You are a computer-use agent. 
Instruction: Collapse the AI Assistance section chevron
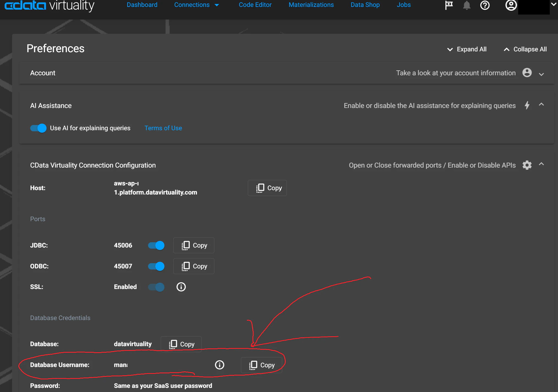[541, 104]
